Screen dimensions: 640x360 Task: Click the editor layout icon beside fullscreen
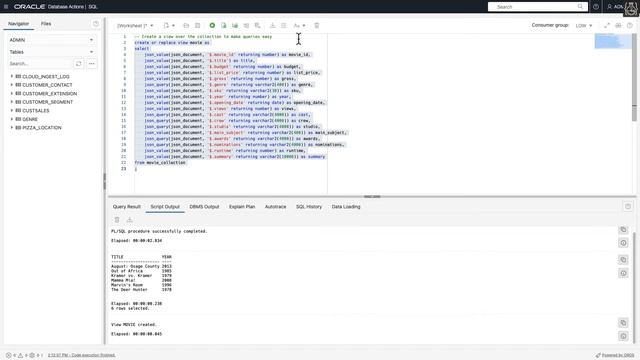point(618,25)
